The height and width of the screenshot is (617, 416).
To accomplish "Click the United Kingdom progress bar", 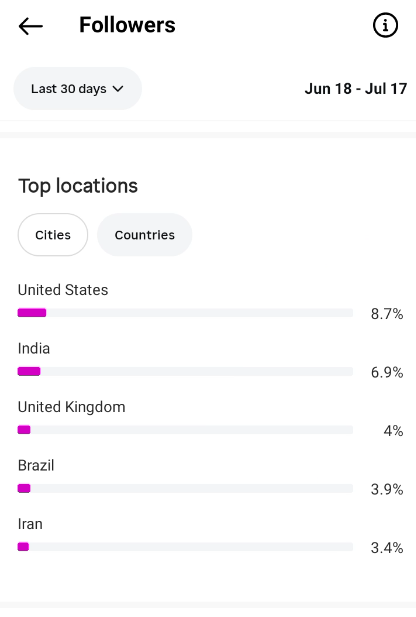I will 185,430.
